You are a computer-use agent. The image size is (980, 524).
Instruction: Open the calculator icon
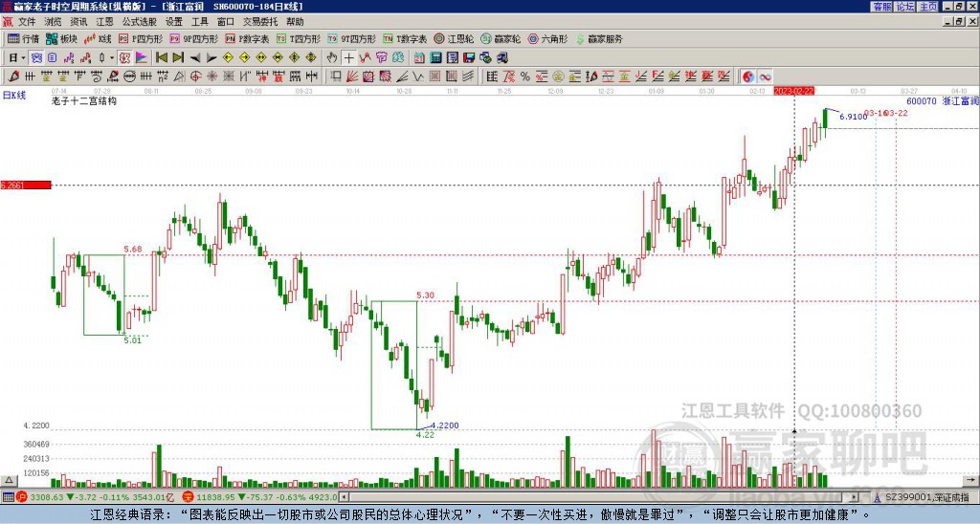pos(435,57)
